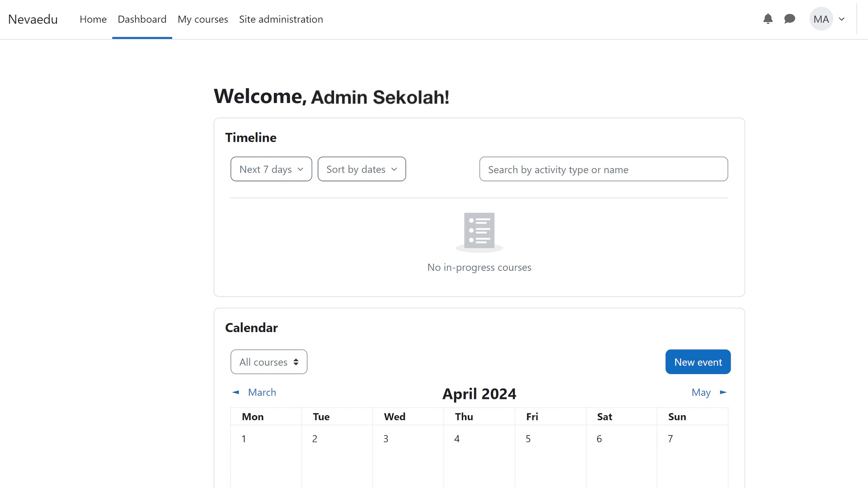Click the activity search field
This screenshot has width=868, height=488.
point(604,169)
